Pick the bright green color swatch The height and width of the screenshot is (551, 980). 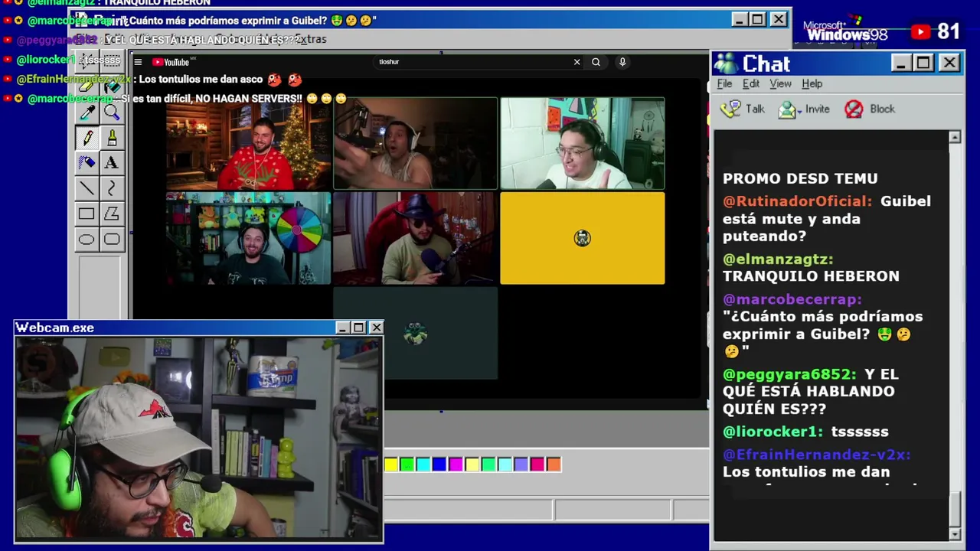point(407,465)
